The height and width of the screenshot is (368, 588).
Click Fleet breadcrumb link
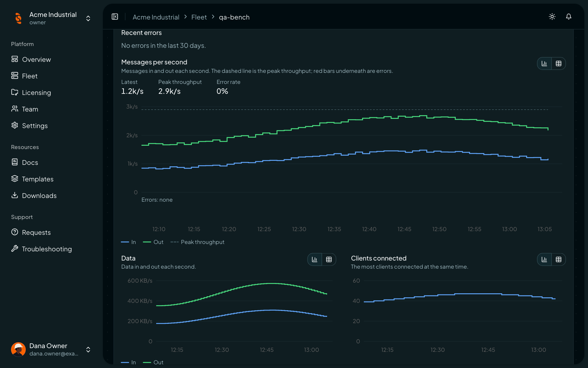click(199, 17)
